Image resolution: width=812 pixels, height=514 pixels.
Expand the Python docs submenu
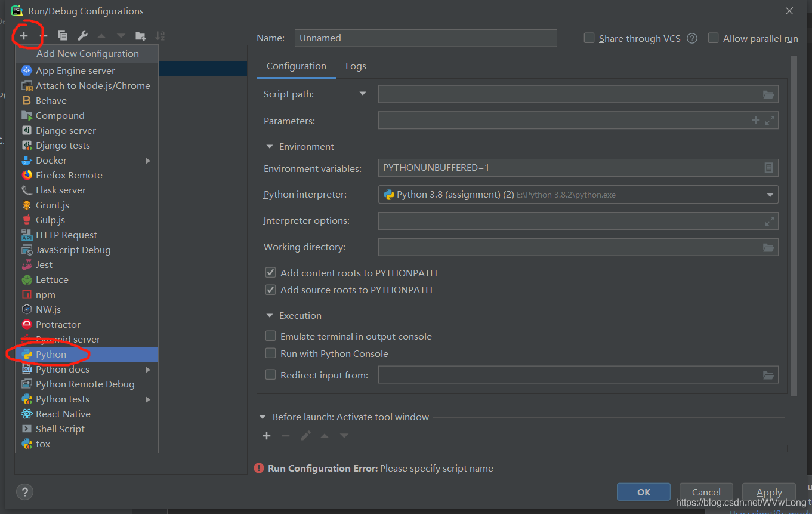tap(148, 370)
